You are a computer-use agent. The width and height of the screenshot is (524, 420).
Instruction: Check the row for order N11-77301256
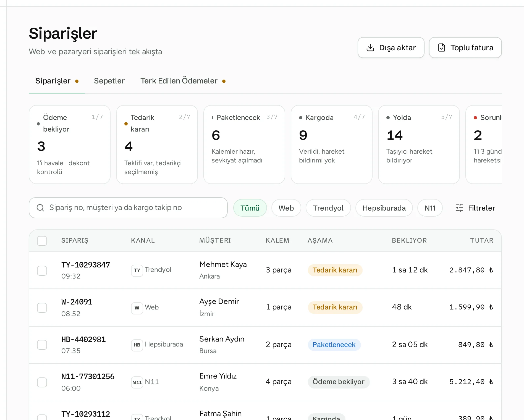click(x=42, y=382)
